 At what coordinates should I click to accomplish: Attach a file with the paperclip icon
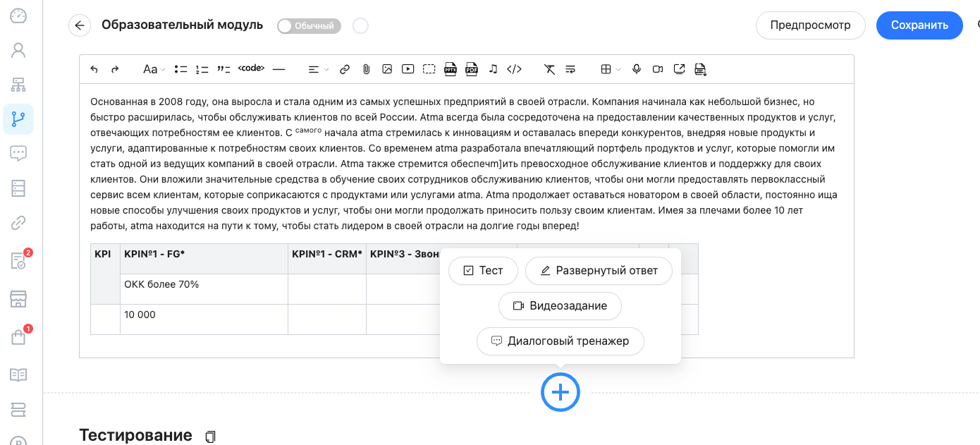pyautogui.click(x=366, y=69)
